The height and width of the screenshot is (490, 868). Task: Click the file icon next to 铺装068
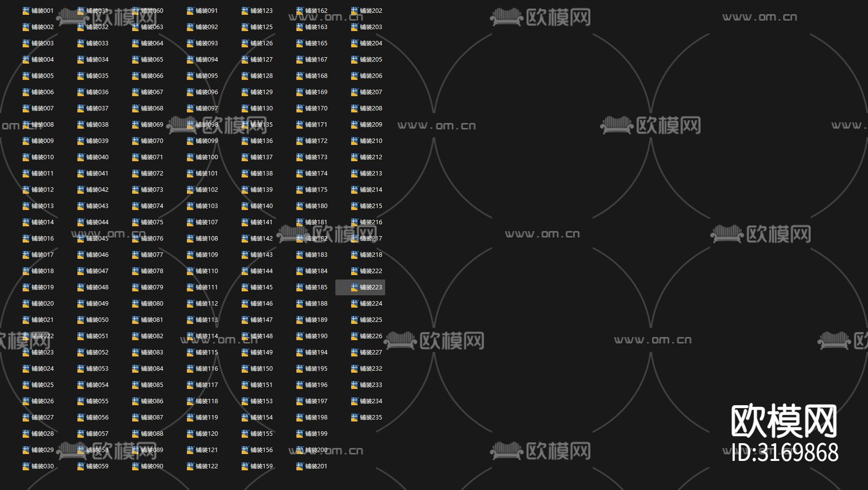[135, 108]
